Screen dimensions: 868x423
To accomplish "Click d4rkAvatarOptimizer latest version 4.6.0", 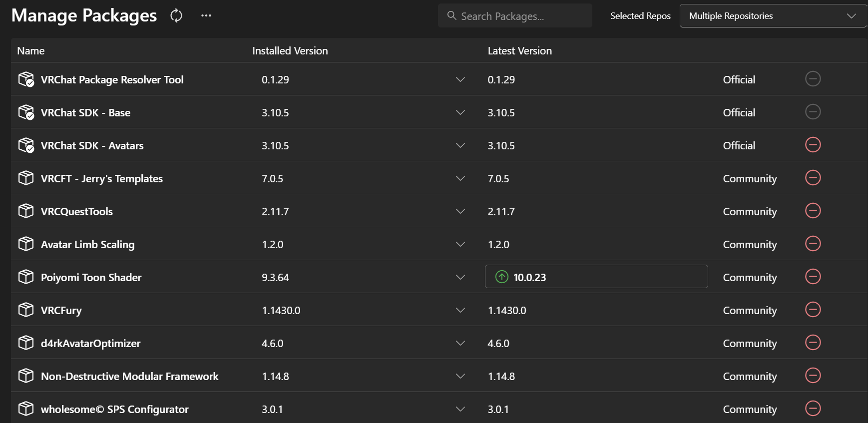I will tap(498, 344).
